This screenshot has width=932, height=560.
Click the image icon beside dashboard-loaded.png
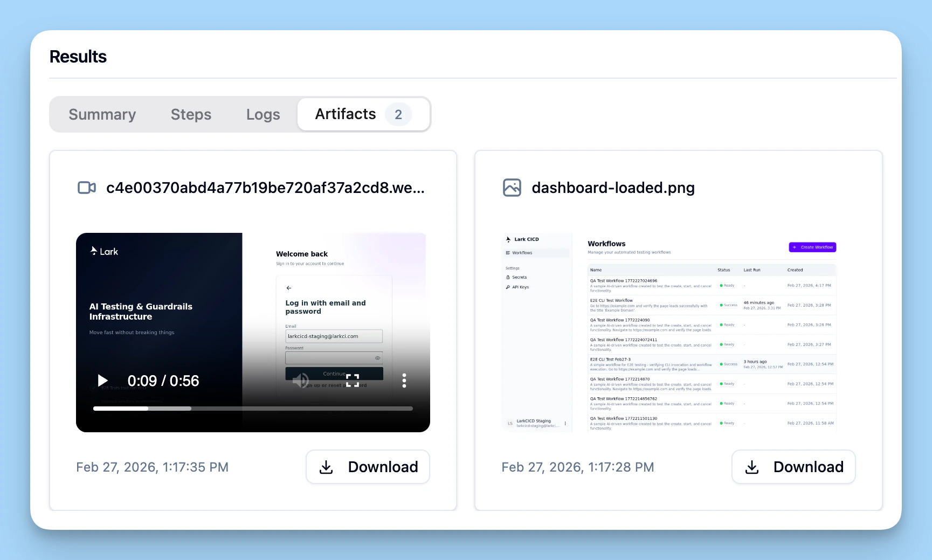click(512, 188)
